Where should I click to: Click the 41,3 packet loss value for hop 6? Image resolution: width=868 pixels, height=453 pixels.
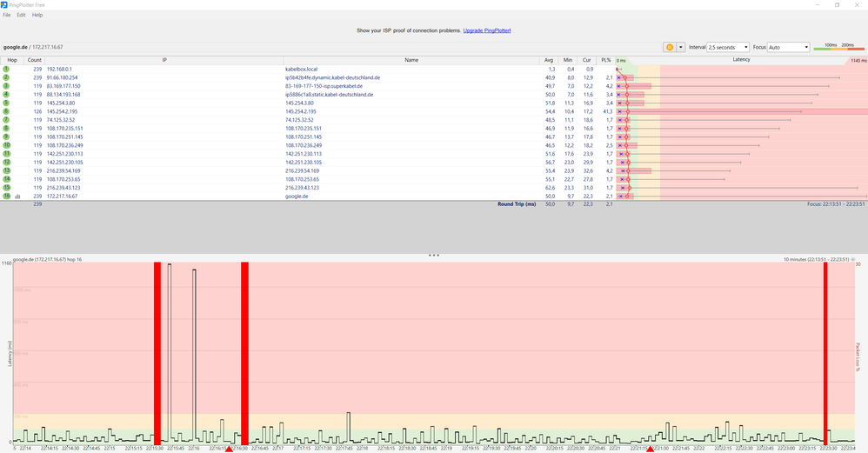pos(607,111)
